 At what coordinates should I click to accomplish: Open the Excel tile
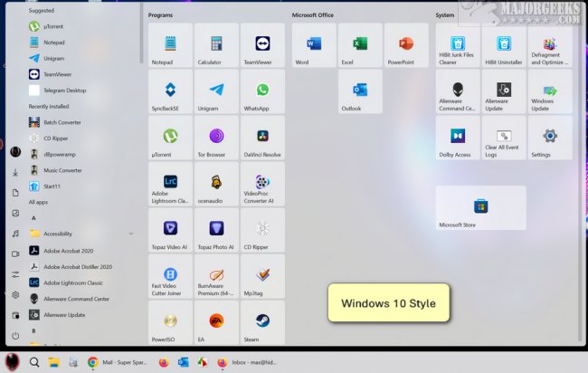click(x=360, y=45)
